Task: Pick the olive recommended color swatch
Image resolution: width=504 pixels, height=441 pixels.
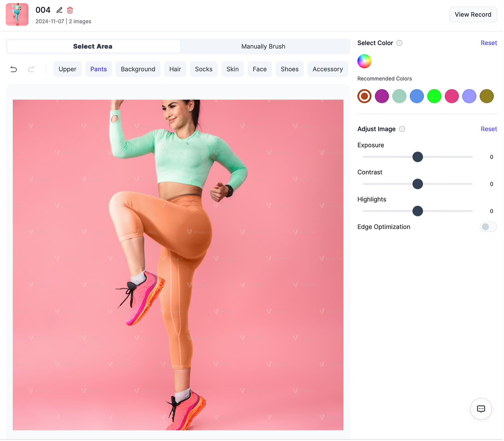Action: [x=487, y=96]
